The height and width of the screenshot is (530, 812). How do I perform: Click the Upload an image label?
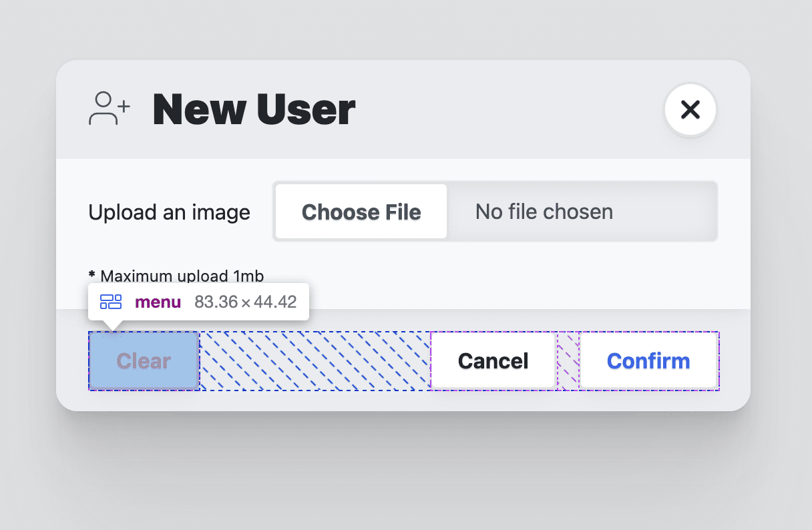169,212
